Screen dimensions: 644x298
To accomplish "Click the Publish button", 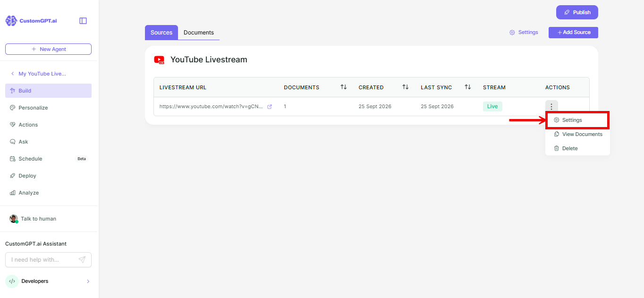I will 577,12.
